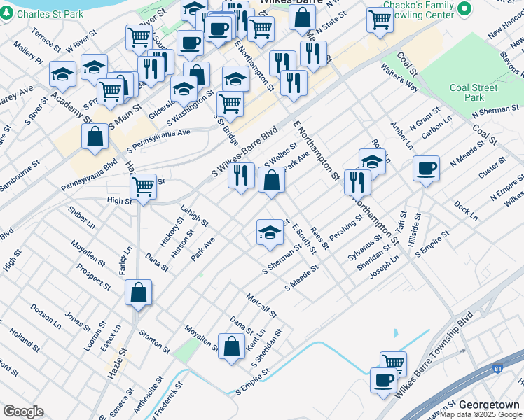This screenshot has width=524, height=420.
Task: Open the coffee cup marker above Gildersleeve St
Action: [190, 45]
